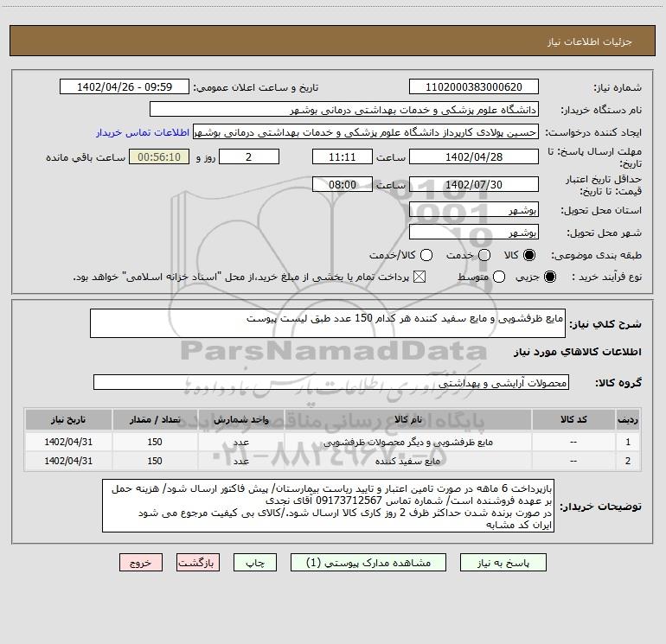Click the goods group field محصولات آرایشی و بهداشتی
The height and width of the screenshot is (644, 666).
331,382
